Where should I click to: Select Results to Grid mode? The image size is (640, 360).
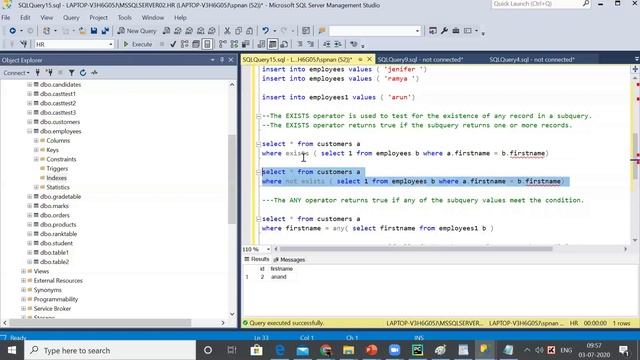pyautogui.click(x=273, y=44)
